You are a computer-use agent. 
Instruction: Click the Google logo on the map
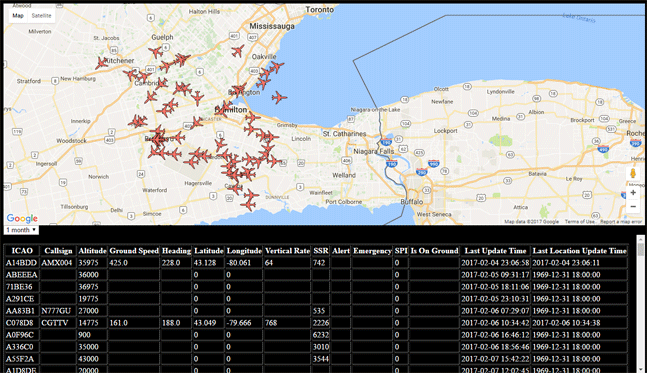pyautogui.click(x=22, y=218)
